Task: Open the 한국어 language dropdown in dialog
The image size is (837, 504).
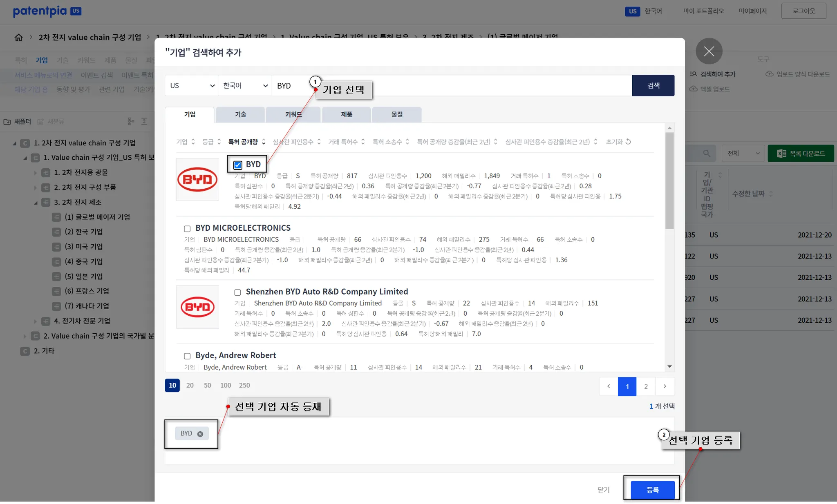Action: (244, 85)
